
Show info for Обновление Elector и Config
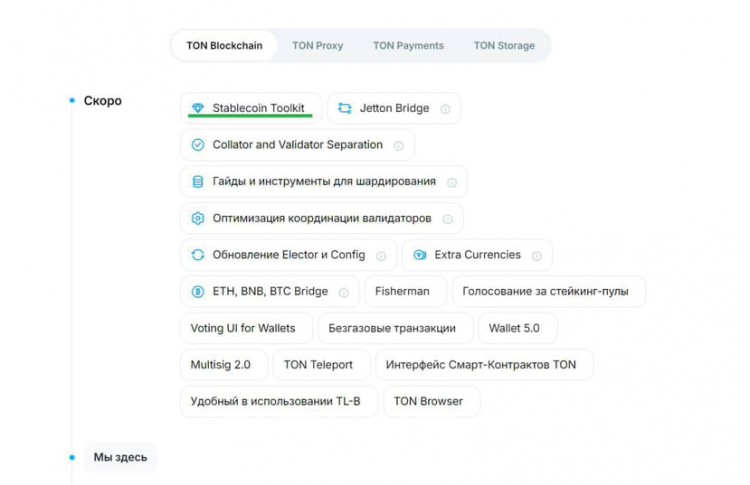(381, 256)
